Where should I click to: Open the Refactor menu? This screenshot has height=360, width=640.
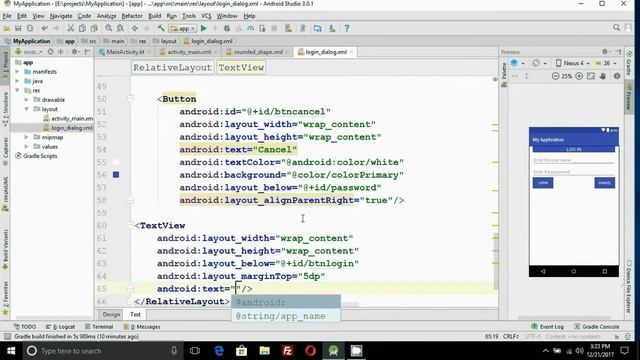tap(132, 16)
